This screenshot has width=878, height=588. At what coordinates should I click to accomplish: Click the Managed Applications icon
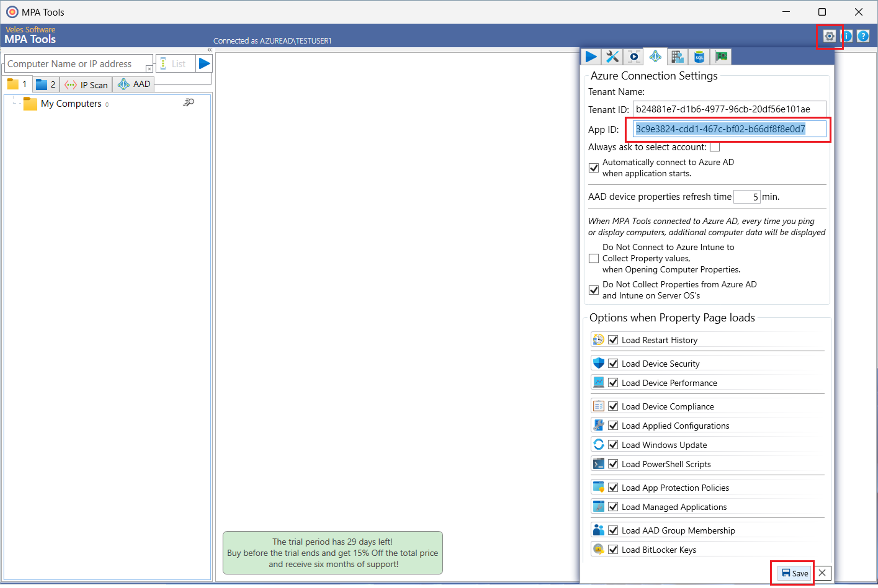pos(598,507)
